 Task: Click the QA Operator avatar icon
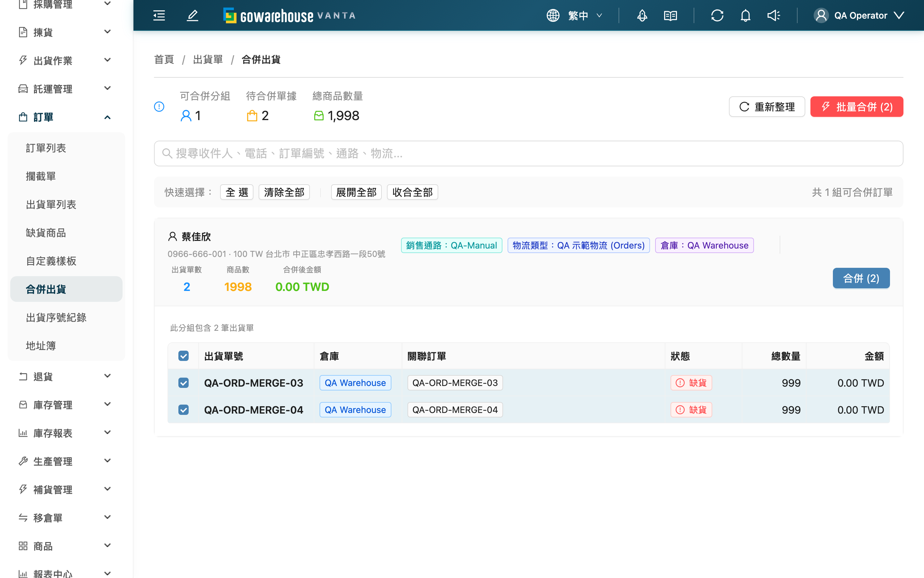point(821,15)
